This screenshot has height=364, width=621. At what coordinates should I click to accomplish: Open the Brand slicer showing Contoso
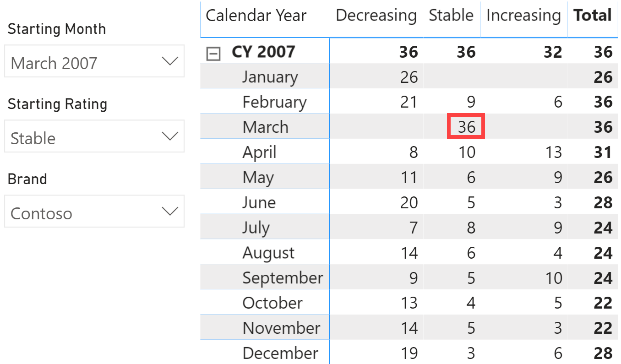click(x=94, y=211)
